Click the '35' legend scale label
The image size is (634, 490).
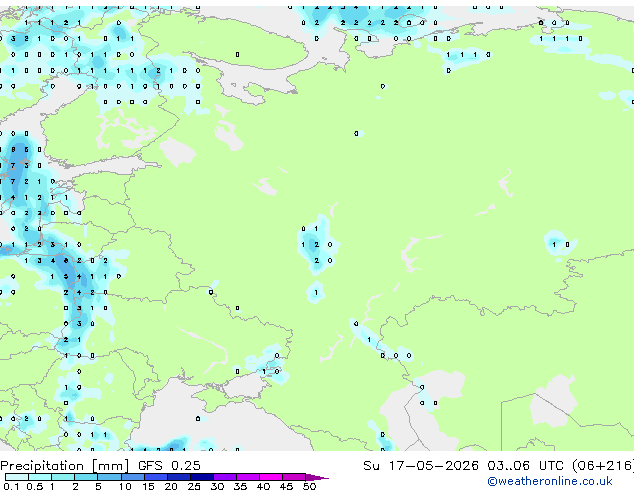click(240, 486)
